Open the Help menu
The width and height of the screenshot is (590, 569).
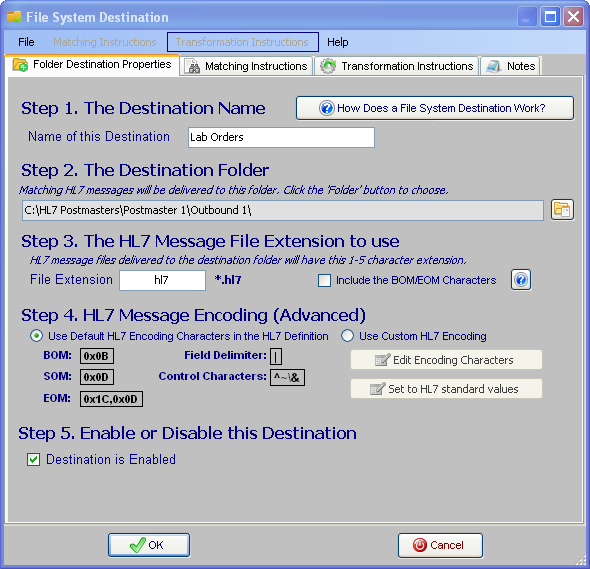click(x=338, y=42)
